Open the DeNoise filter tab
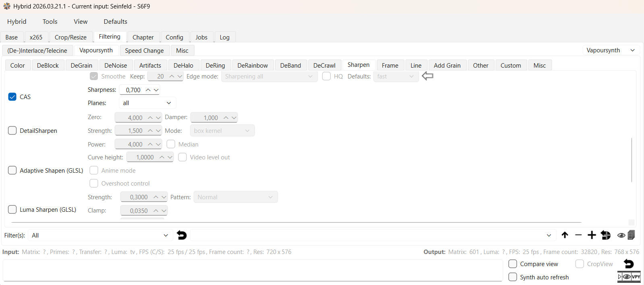644x285 pixels. pyautogui.click(x=116, y=65)
